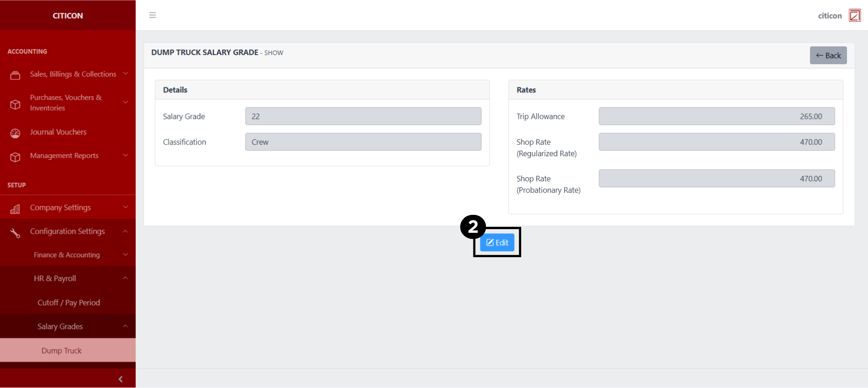Click the citicon user avatar icon
Viewport: 868px width, 388px height.
tap(854, 16)
